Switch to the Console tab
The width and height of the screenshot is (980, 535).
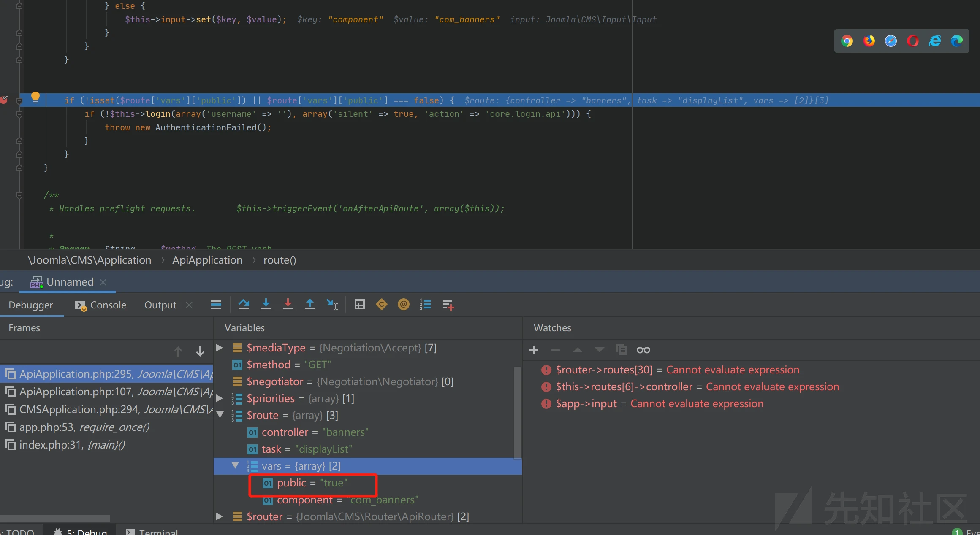[100, 305]
